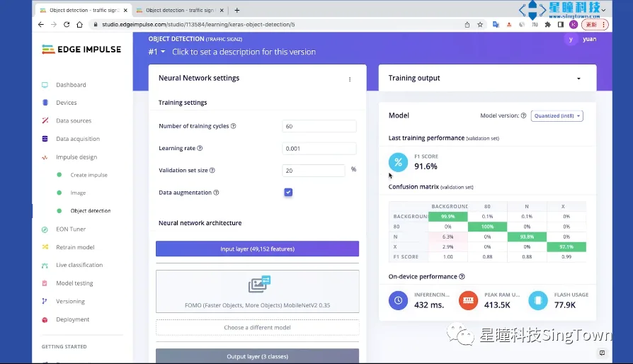The height and width of the screenshot is (364, 633).
Task: Click the flash usage icon
Action: [x=538, y=300]
